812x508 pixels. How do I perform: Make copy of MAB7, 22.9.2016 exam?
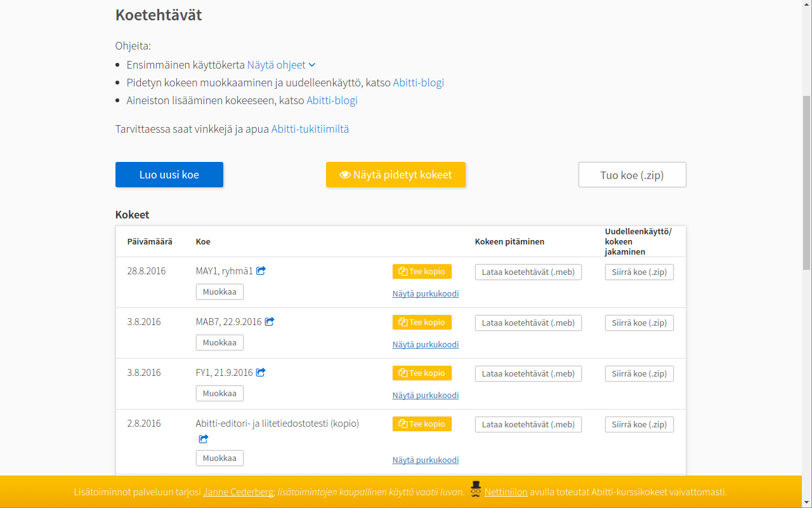click(x=422, y=322)
